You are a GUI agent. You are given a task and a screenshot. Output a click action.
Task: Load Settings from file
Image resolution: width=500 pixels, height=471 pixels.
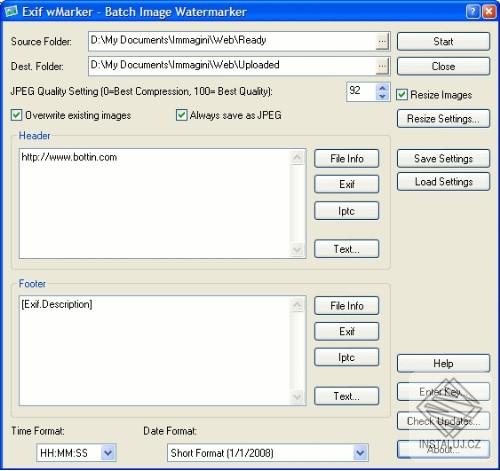[x=443, y=182]
